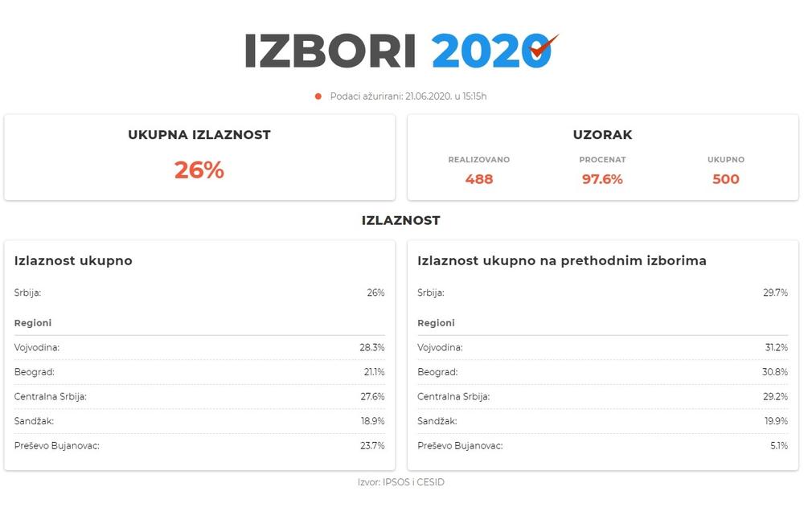Click the IPSOS i CESID source text
The width and height of the screenshot is (804, 532).
click(401, 482)
